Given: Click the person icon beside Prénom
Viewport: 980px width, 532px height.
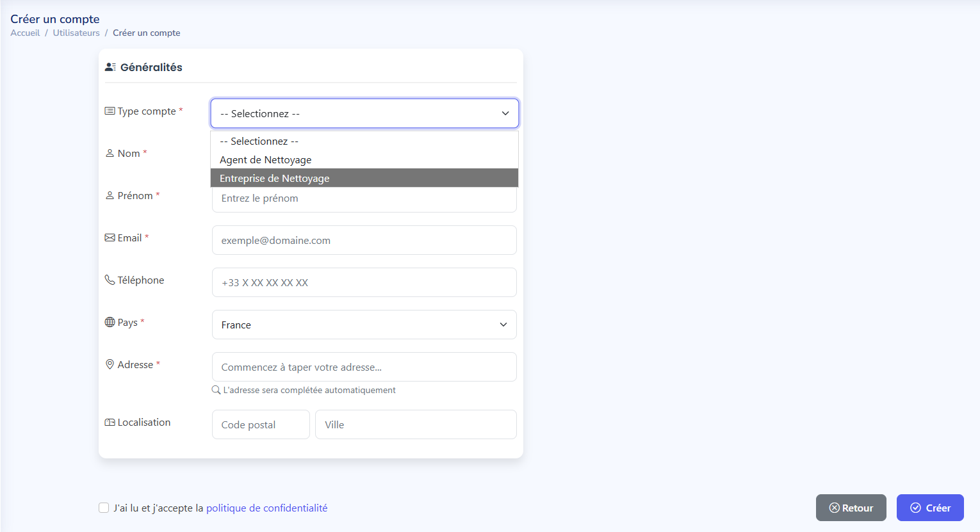Looking at the screenshot, I should pyautogui.click(x=110, y=195).
